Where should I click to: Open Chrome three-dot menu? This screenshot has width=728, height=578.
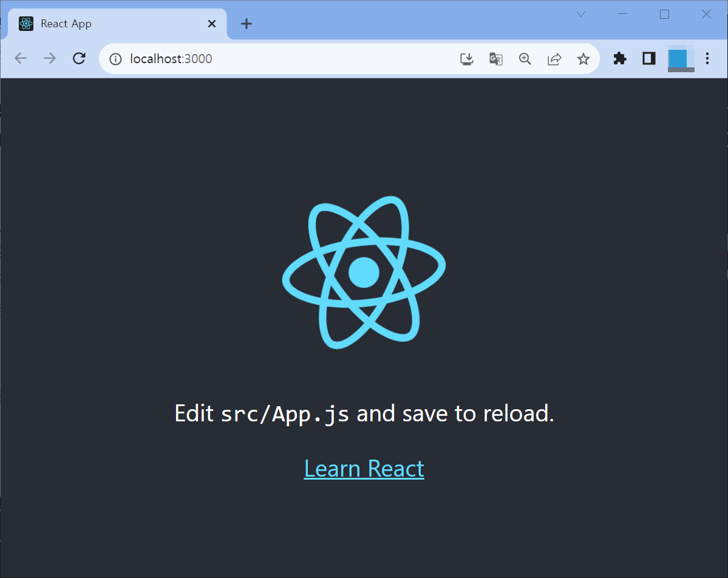tap(707, 58)
